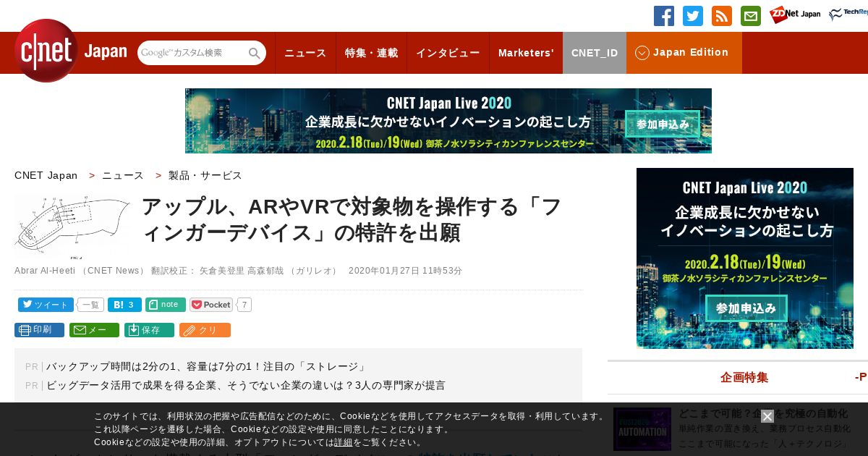
Task: Visit TechRepublic logo link
Action: click(x=848, y=15)
